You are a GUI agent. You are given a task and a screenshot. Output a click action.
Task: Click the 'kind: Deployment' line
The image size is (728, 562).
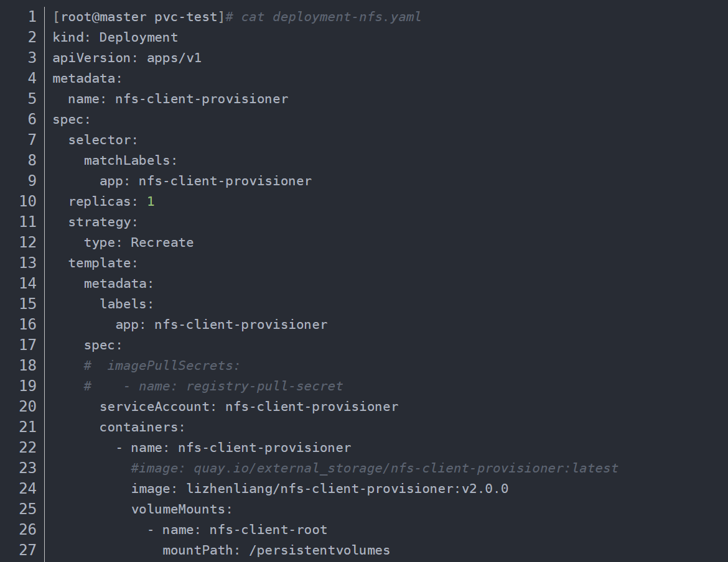pyautogui.click(x=115, y=37)
